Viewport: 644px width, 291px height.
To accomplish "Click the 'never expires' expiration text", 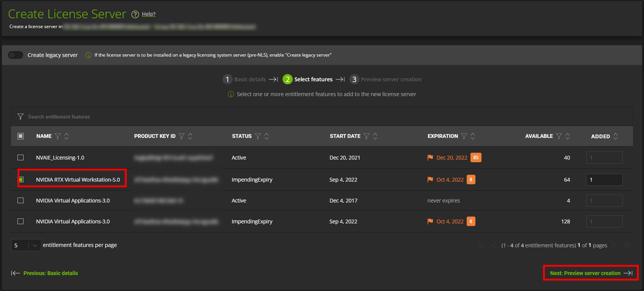I will 444,201.
